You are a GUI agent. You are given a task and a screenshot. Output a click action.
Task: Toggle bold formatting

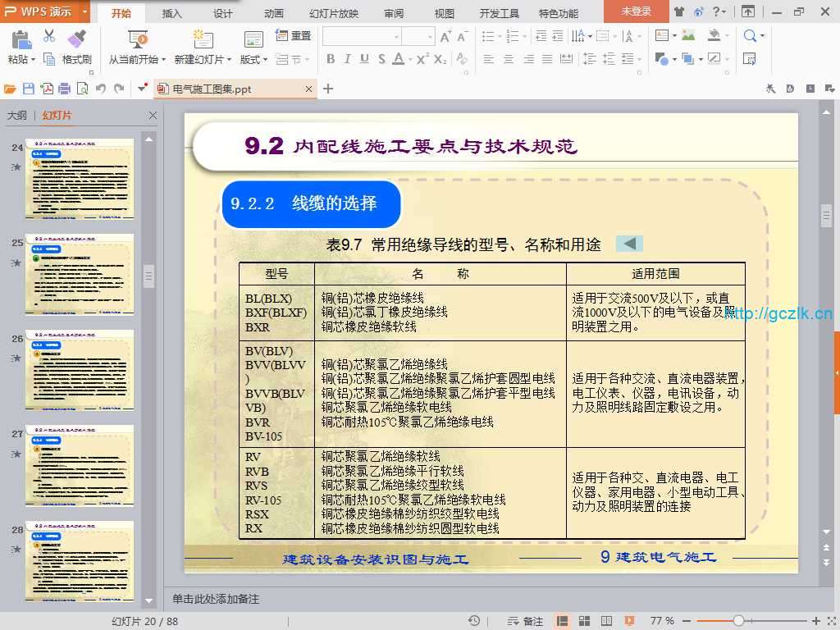pos(331,59)
